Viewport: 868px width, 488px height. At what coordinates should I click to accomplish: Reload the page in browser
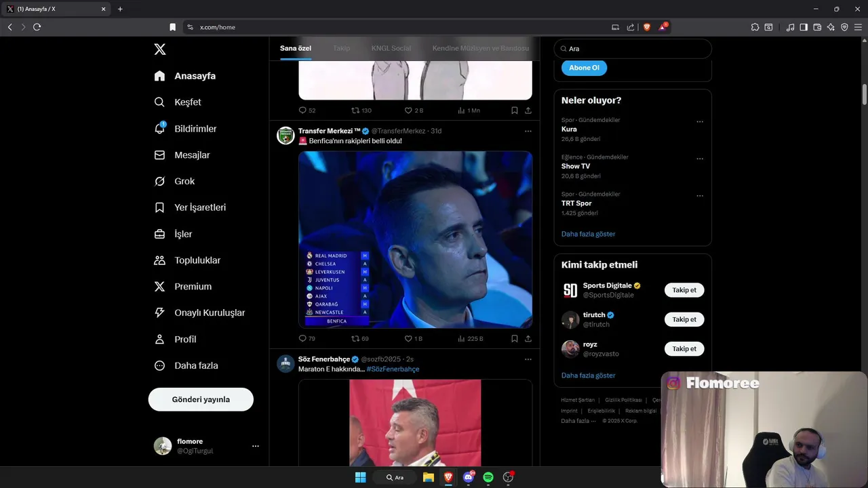[37, 27]
